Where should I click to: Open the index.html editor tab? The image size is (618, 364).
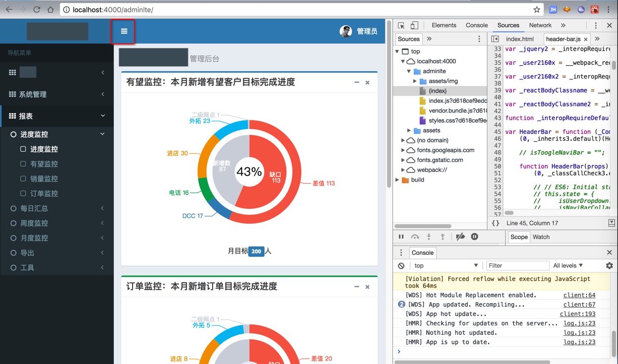(x=520, y=39)
